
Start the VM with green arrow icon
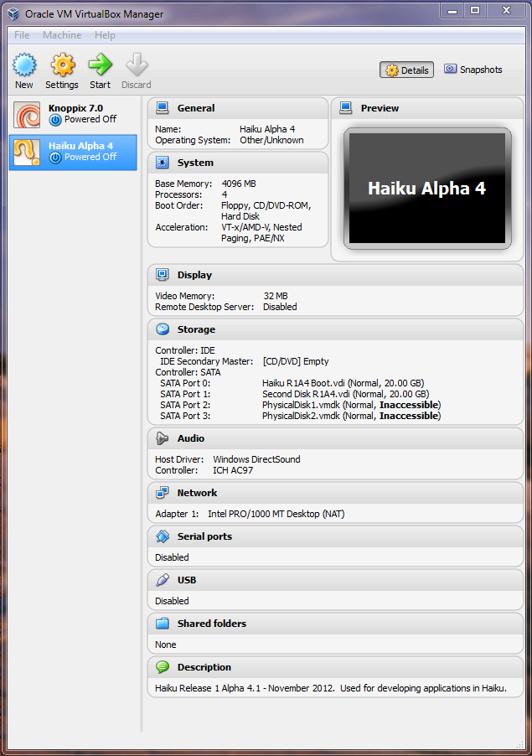[101, 65]
